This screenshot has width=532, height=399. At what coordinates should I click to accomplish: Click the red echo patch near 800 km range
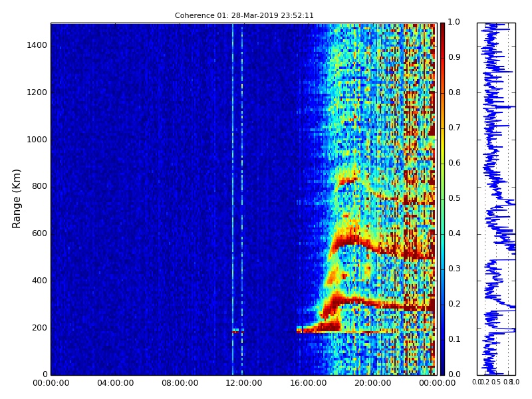pos(348,180)
